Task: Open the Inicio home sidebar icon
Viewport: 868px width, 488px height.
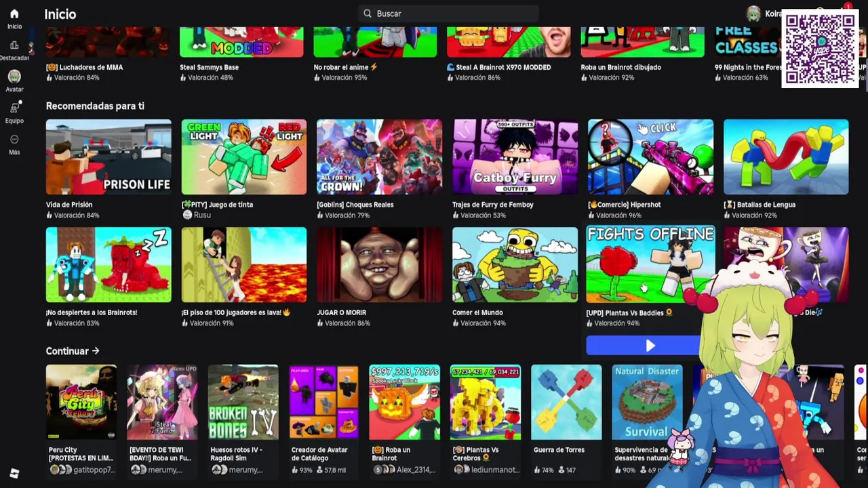Action: click(x=14, y=14)
